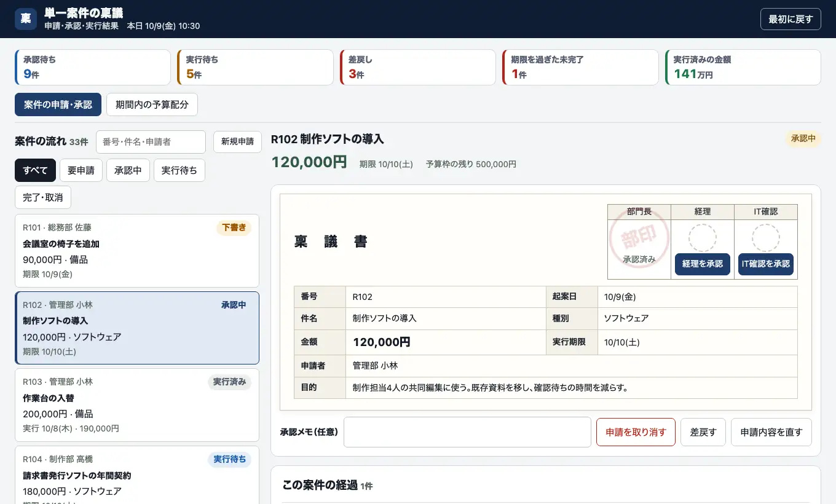Click 申請を取り消す button
This screenshot has height=504, width=836.
click(636, 432)
